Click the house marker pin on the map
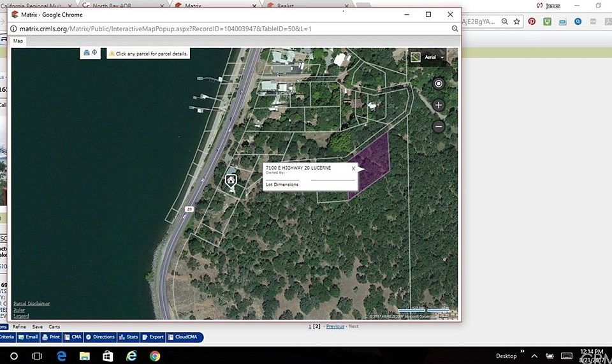612x364 pixels. [x=231, y=180]
